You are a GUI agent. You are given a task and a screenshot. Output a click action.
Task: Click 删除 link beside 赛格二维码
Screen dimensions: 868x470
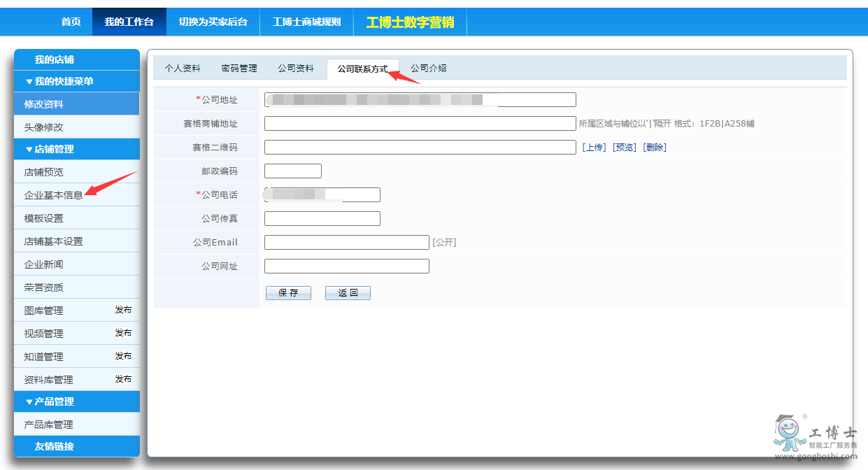(655, 148)
